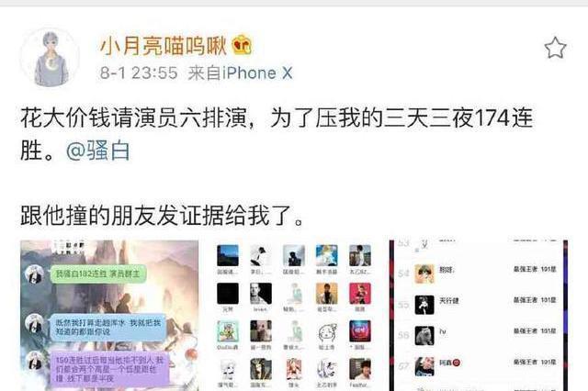Click the green chat bubble message
588x391 pixels.
[x=97, y=274]
